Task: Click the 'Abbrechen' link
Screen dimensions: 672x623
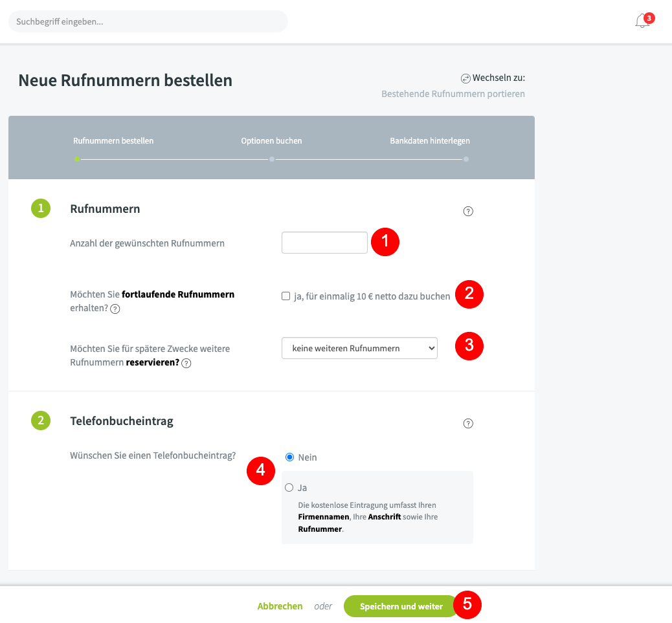Action: pos(280,606)
